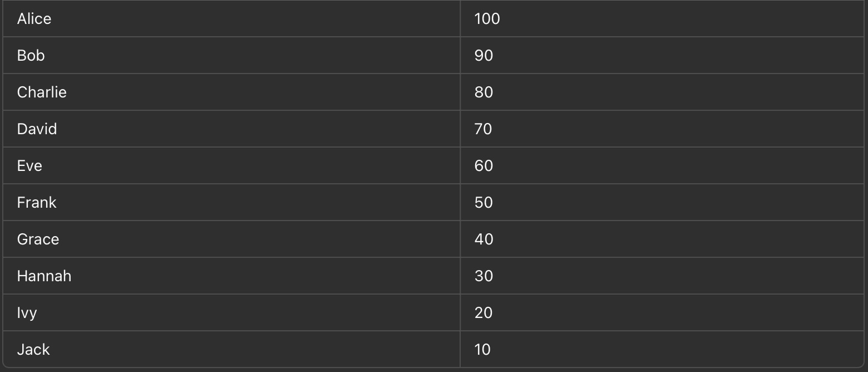
Task: Select the cell with value 90
Action: [484, 56]
